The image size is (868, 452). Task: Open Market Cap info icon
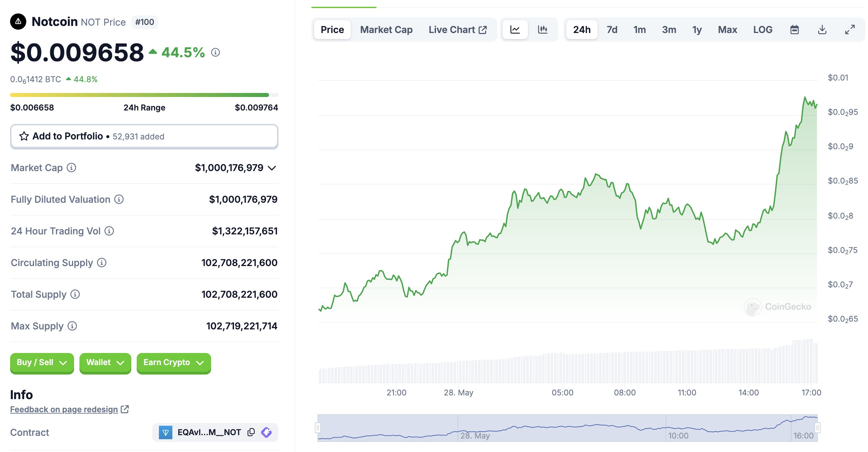pos(71,167)
